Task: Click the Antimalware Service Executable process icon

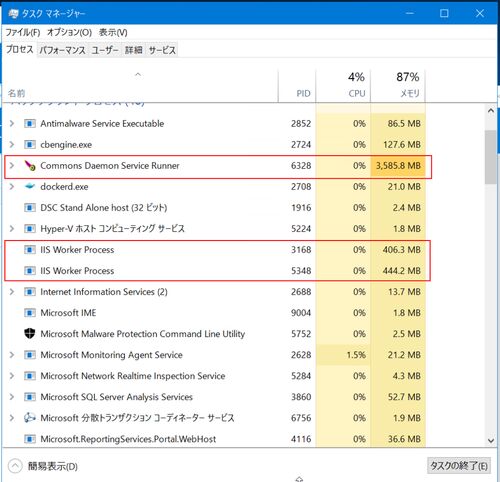Action: tap(30, 124)
